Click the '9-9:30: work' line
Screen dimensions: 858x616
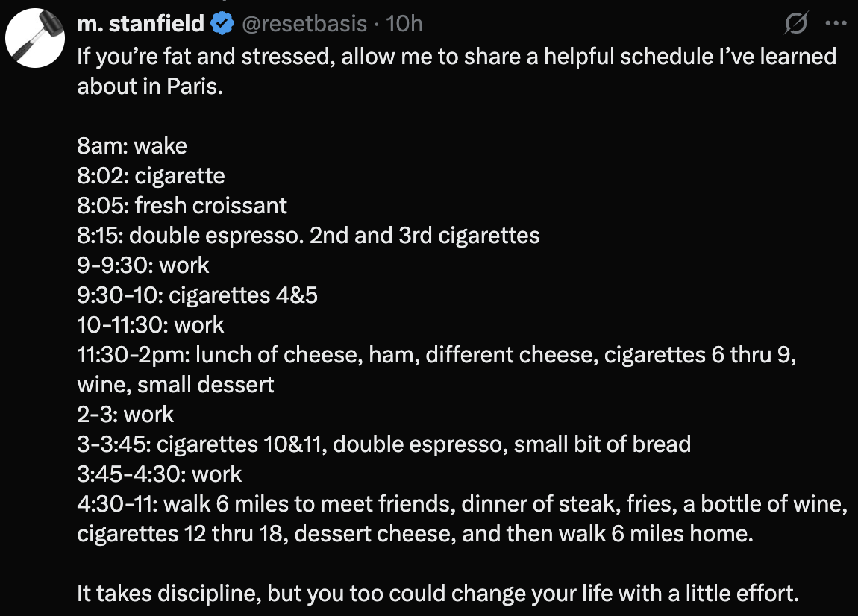click(143, 265)
